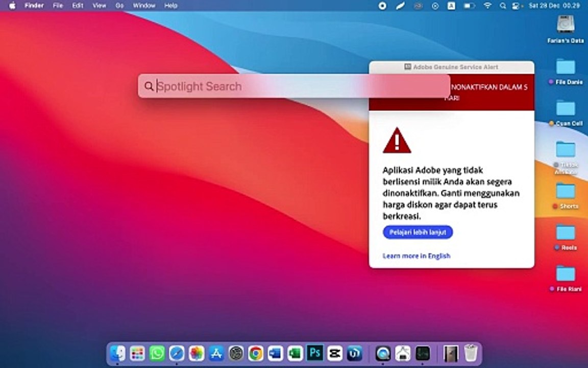Click the 'Pelajari lebih lanjut' button

coord(418,232)
